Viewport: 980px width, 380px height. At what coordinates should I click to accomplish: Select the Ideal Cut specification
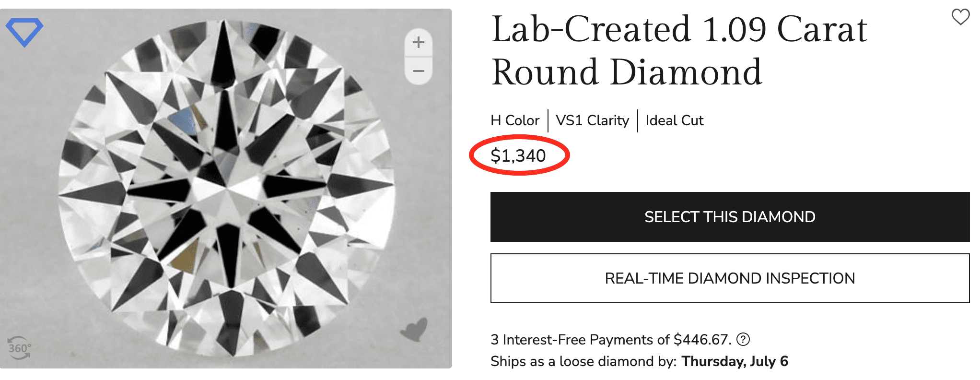point(674,120)
